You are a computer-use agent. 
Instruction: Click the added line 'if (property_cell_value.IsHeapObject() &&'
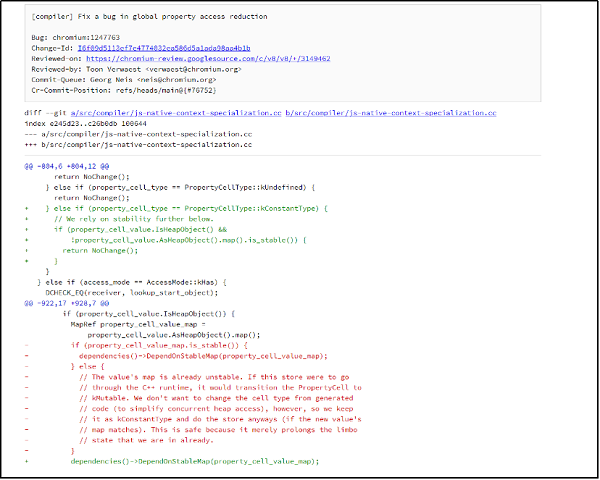(140, 230)
